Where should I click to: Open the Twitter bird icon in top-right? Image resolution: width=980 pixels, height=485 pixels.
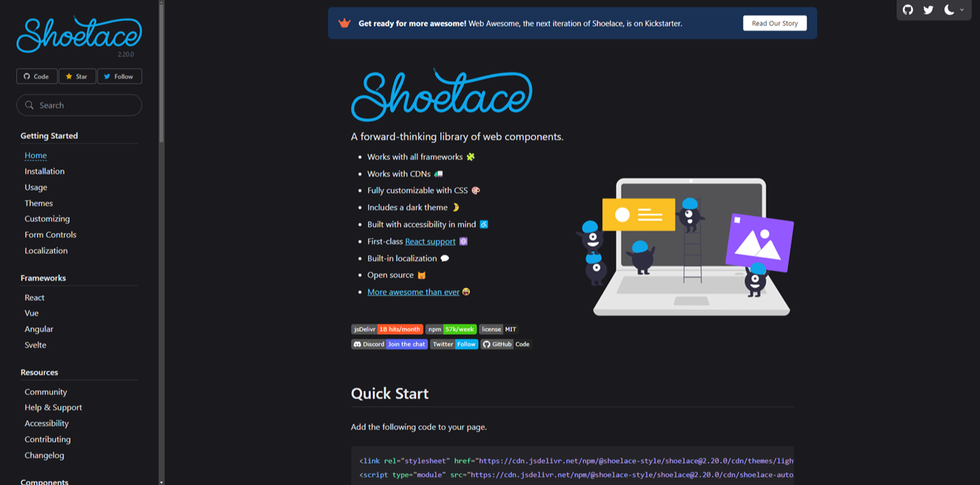coord(928,10)
